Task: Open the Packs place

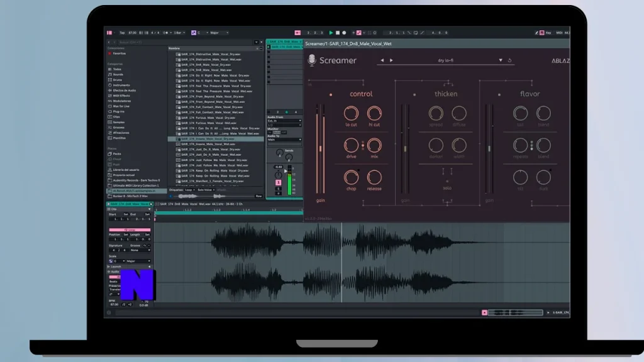Action: click(117, 154)
